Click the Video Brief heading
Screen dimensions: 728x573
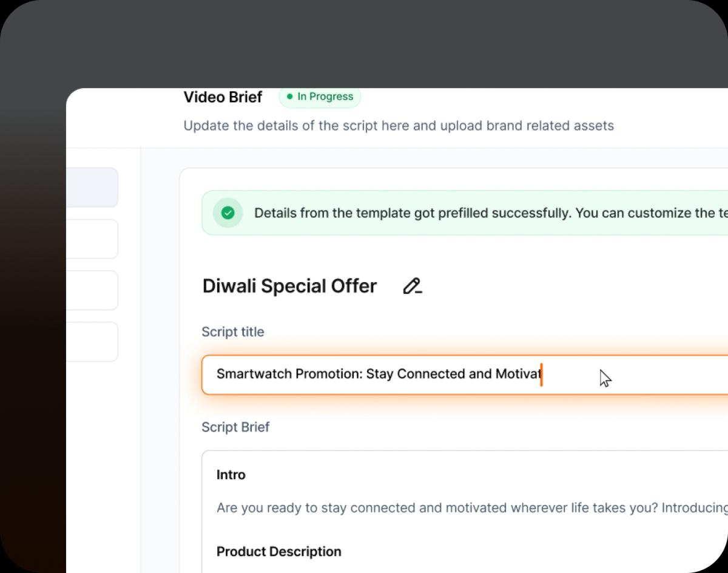coord(223,97)
